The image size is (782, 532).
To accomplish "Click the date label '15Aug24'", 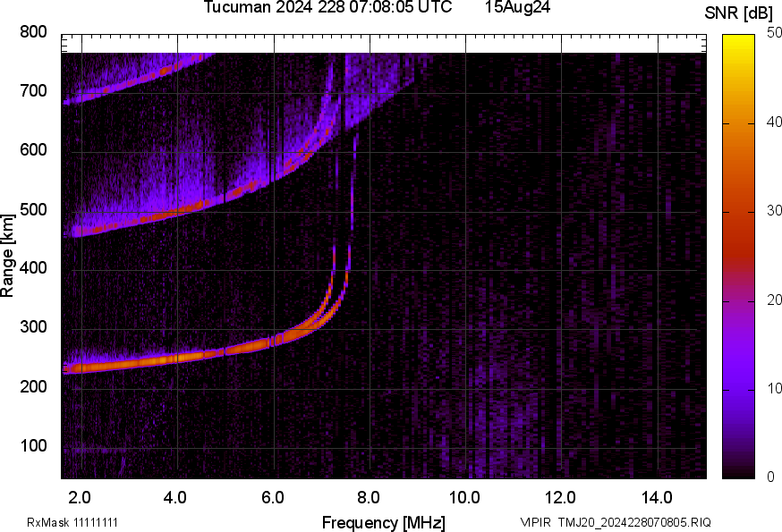I will click(x=517, y=7).
